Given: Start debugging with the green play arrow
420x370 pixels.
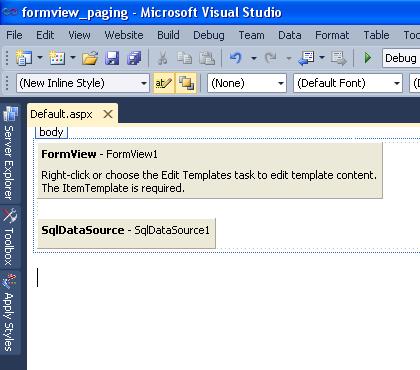Looking at the screenshot, I should (368, 58).
